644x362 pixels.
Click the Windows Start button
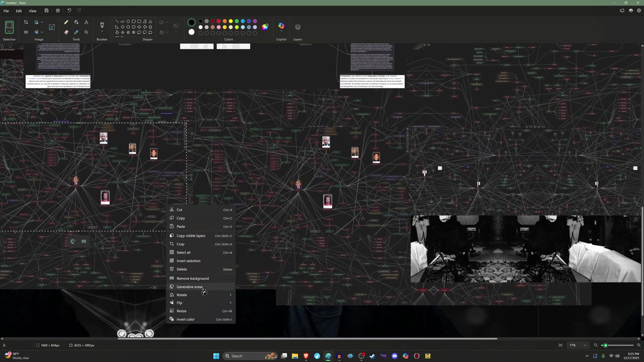pos(216,356)
